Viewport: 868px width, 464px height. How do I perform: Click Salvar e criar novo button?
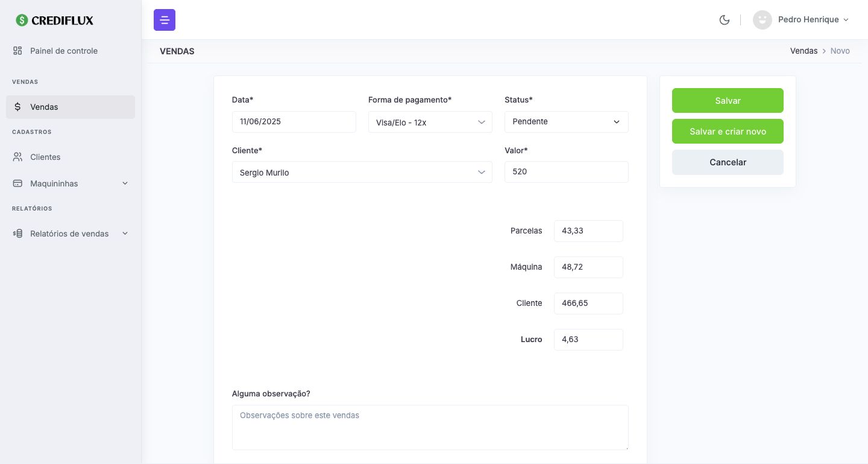(x=728, y=132)
